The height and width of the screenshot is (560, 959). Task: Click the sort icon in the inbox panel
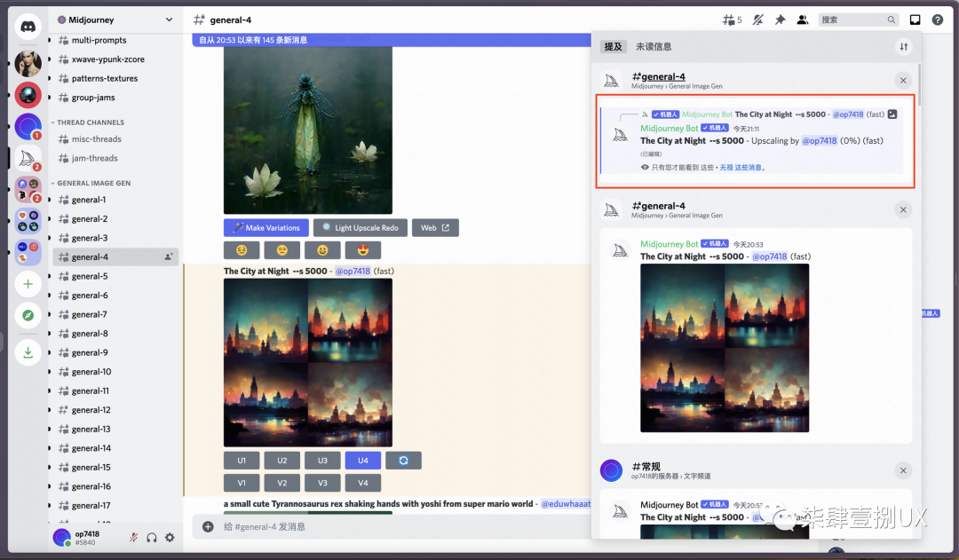903,46
